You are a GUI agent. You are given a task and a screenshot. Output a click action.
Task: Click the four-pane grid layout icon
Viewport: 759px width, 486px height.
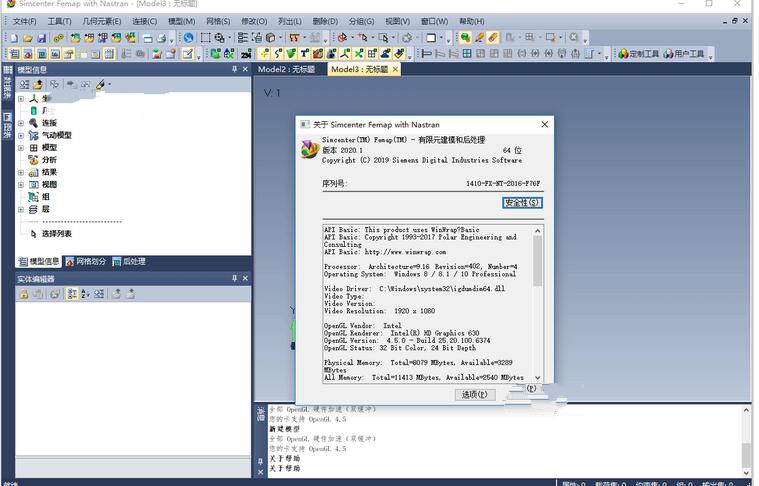point(467,53)
